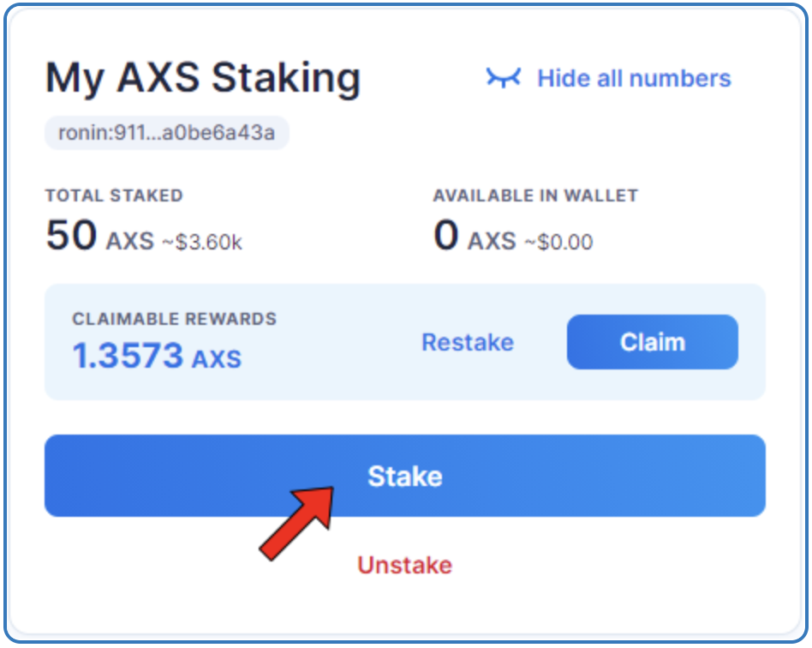Click the AXS unit beside the 0 wallet balance

(492, 242)
